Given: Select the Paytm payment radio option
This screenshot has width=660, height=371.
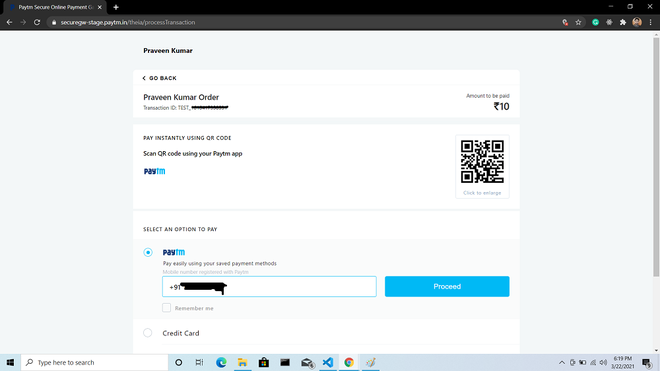Looking at the screenshot, I should [x=148, y=252].
